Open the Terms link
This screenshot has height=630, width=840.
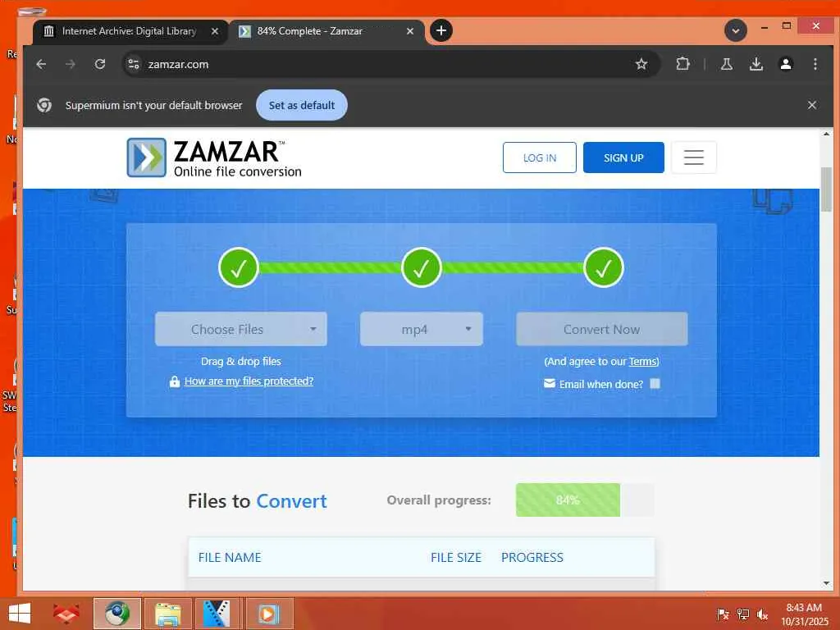[x=643, y=361]
